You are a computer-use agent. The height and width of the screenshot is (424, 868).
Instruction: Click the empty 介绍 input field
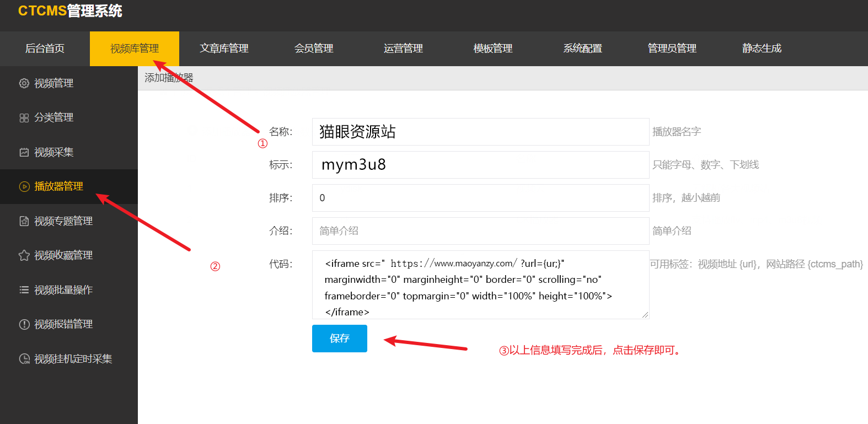[480, 231]
